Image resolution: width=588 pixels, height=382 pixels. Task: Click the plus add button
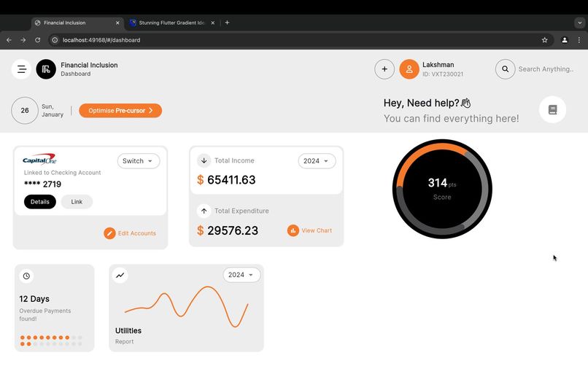pyautogui.click(x=384, y=69)
